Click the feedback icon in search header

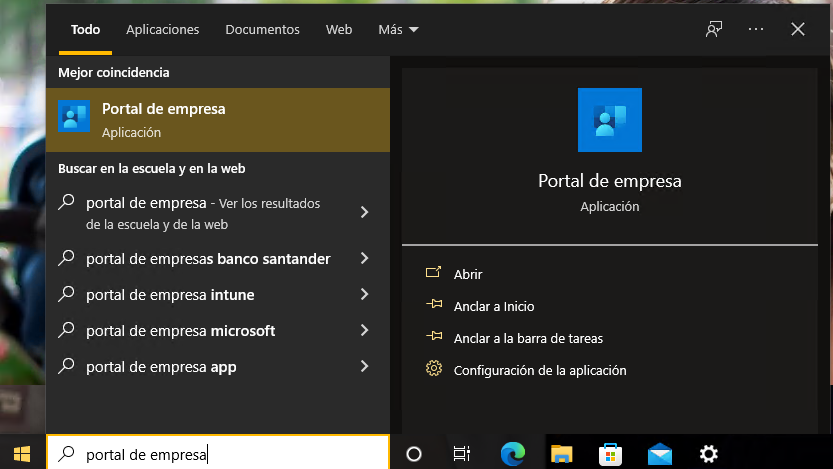click(713, 29)
